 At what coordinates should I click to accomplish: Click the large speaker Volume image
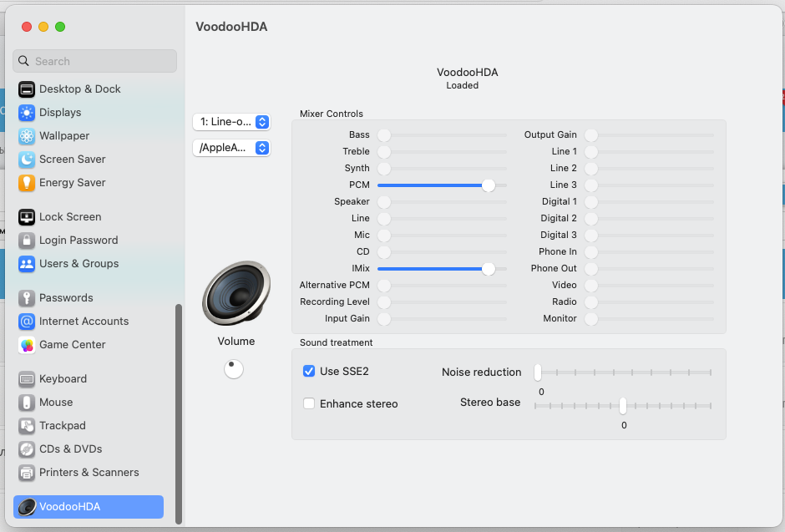236,293
